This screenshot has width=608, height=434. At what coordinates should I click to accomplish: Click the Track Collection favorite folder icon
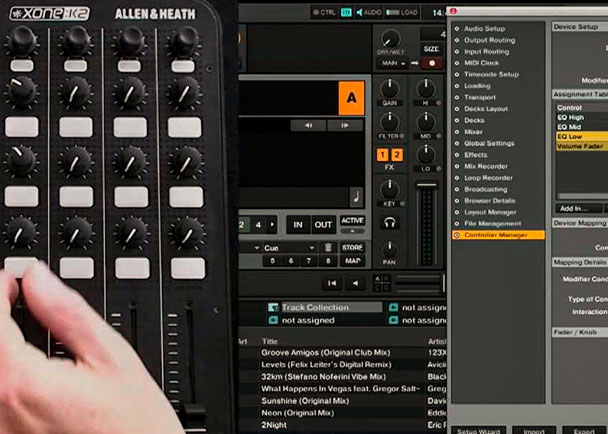tap(273, 308)
